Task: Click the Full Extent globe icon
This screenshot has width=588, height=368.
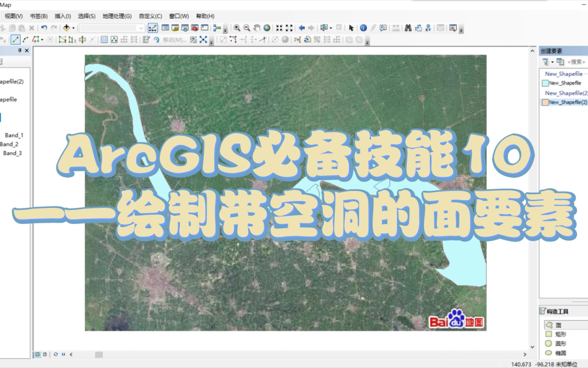Action: pyautogui.click(x=267, y=28)
